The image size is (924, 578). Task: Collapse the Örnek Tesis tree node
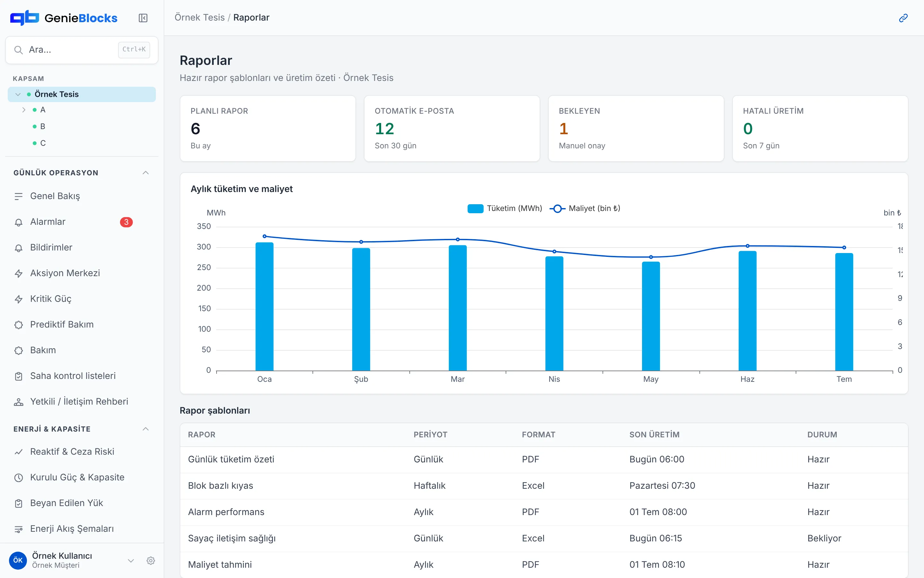pos(18,94)
